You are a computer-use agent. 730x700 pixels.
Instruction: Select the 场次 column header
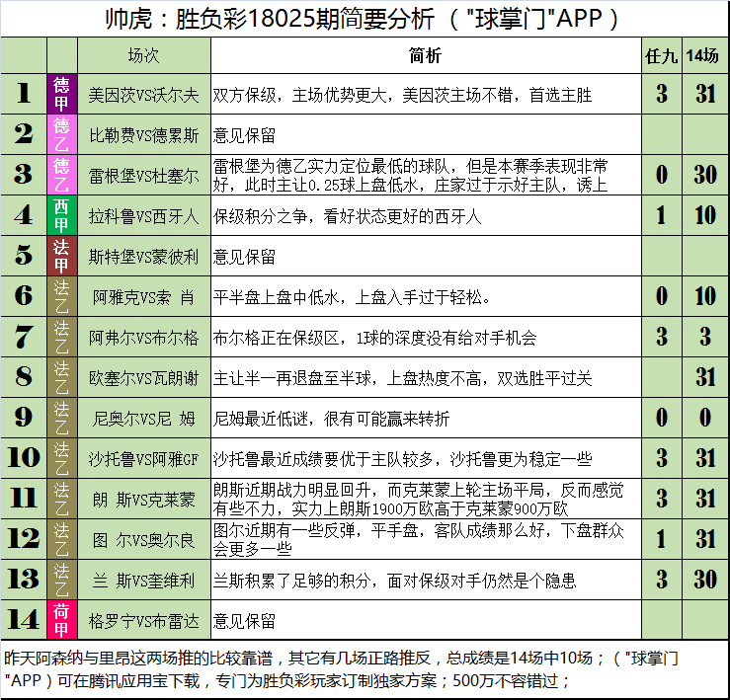[x=144, y=56]
